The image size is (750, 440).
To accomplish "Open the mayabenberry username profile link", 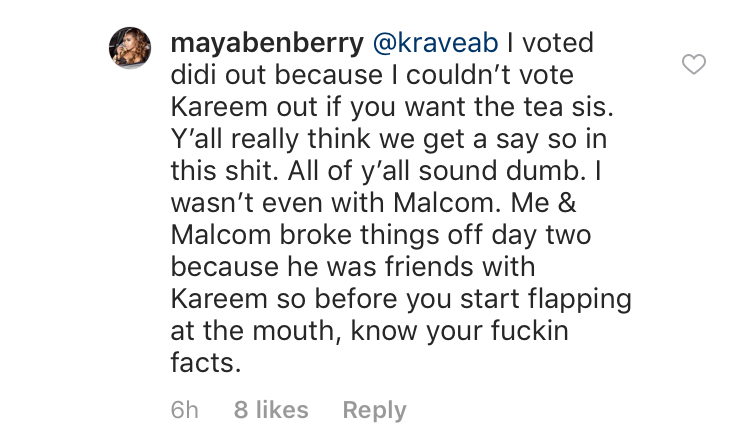I will 267,44.
